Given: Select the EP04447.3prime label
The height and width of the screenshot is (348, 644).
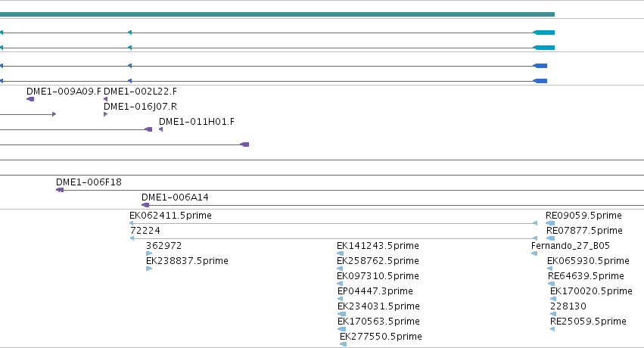Looking at the screenshot, I should (x=375, y=291).
